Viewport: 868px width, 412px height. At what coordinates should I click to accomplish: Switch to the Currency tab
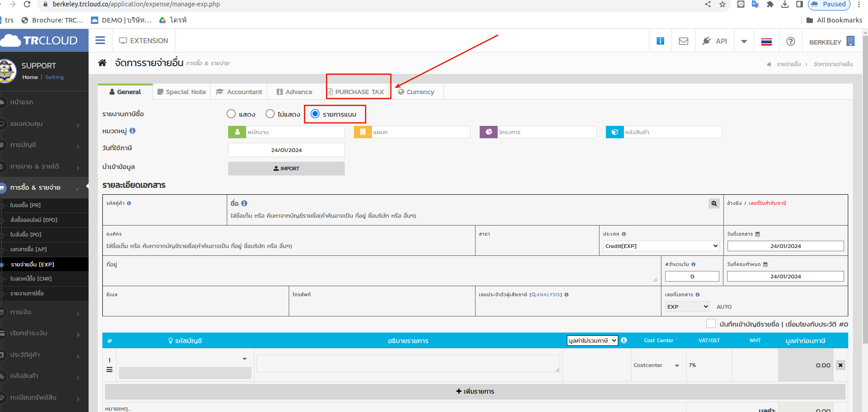416,92
